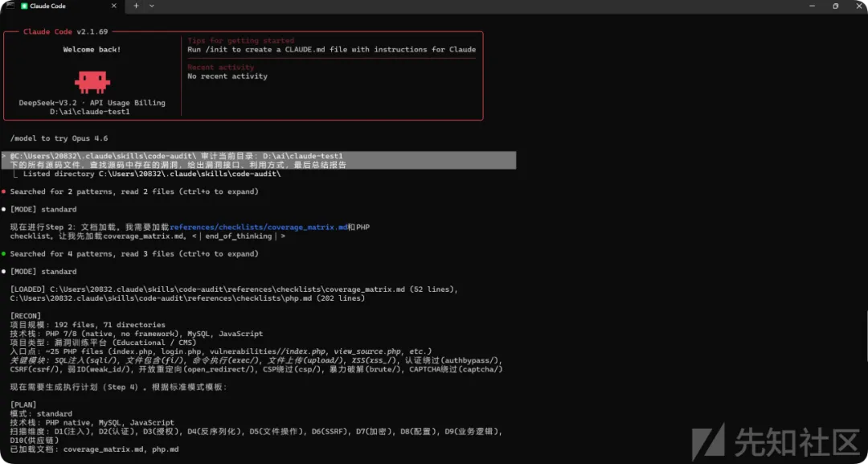Click the 'Run /init to create a CLAUDE.md' tip
Screen dimensions: 868x464
[x=332, y=49]
